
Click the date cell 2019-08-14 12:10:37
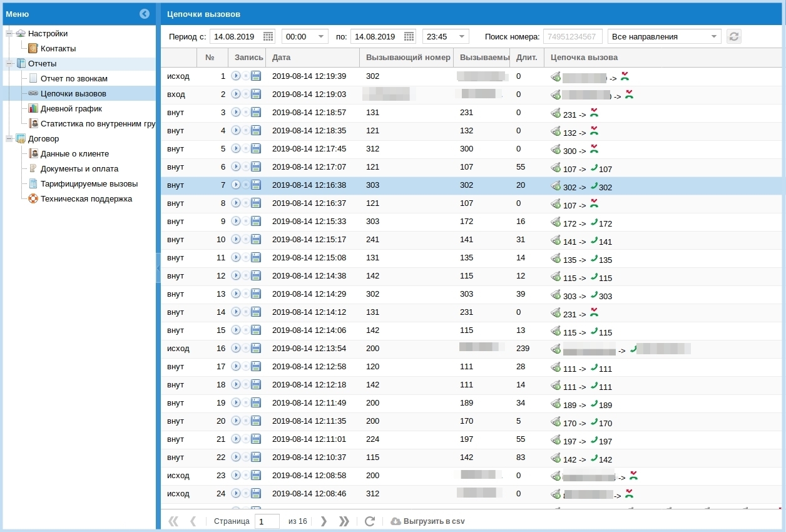point(309,457)
